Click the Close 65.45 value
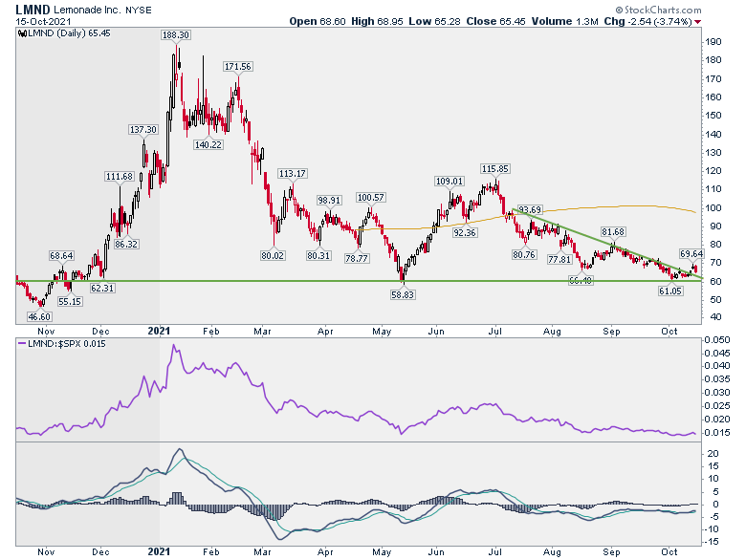The image size is (746, 560). point(495,21)
